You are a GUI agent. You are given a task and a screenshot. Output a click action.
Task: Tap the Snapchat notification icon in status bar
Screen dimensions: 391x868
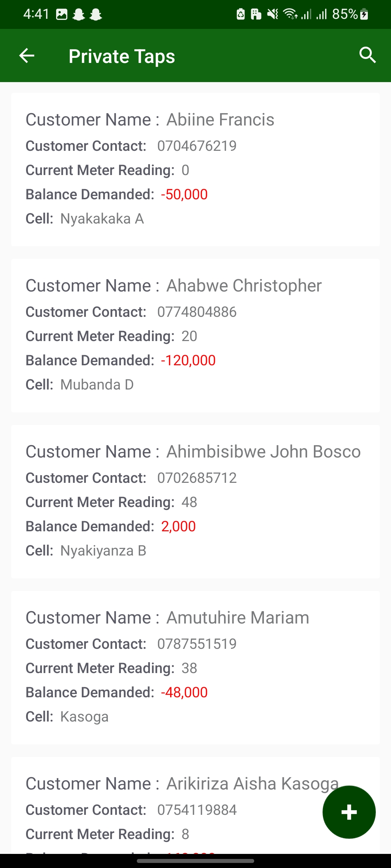(79, 14)
